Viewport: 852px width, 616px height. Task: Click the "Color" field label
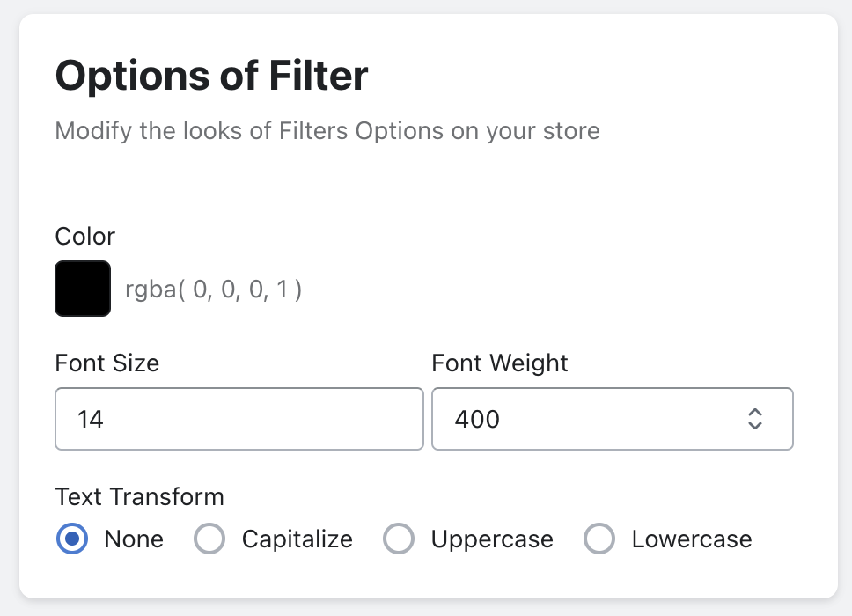[x=85, y=237]
